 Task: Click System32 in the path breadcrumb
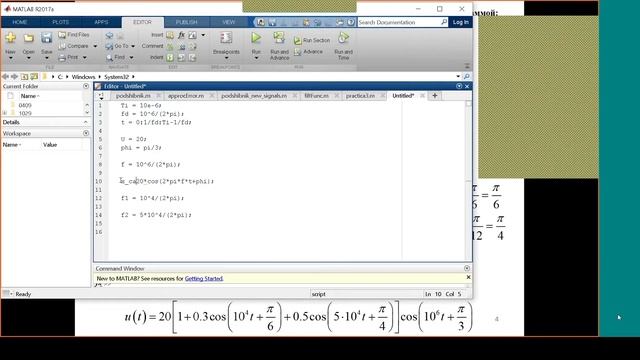[x=116, y=77]
